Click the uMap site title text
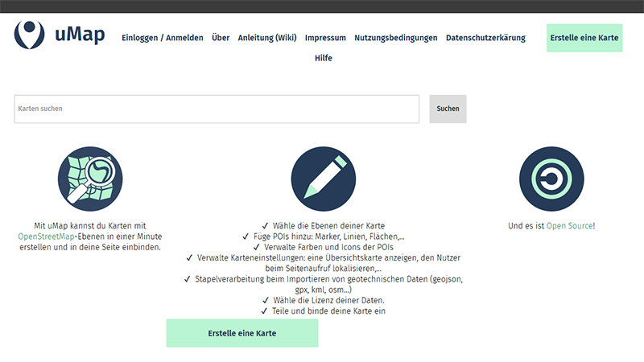644x362 pixels. click(80, 34)
